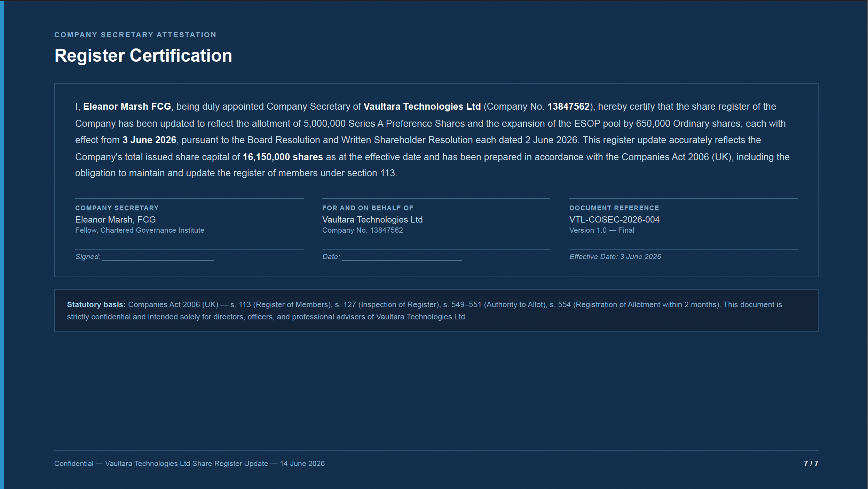Screen dimensions: 868x489
Task: Click document reference VTL-COSEC-2026-004
Action: [614, 220]
